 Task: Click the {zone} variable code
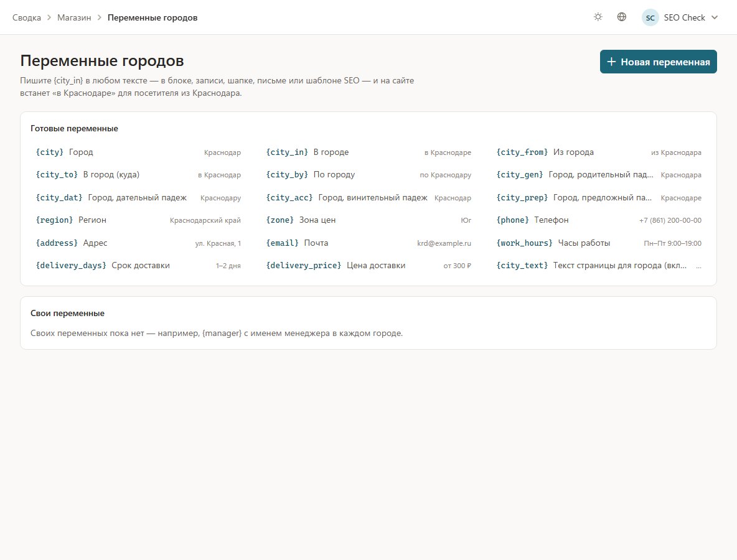pyautogui.click(x=279, y=220)
